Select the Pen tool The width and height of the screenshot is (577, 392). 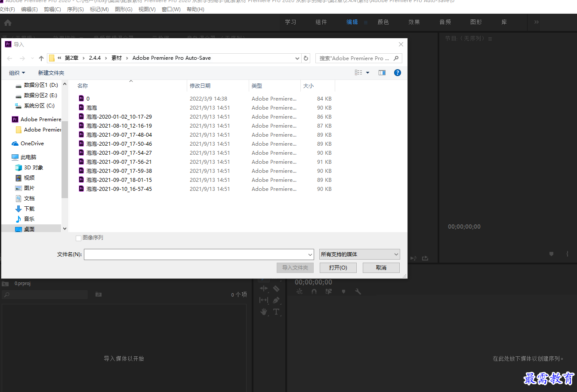(x=276, y=300)
